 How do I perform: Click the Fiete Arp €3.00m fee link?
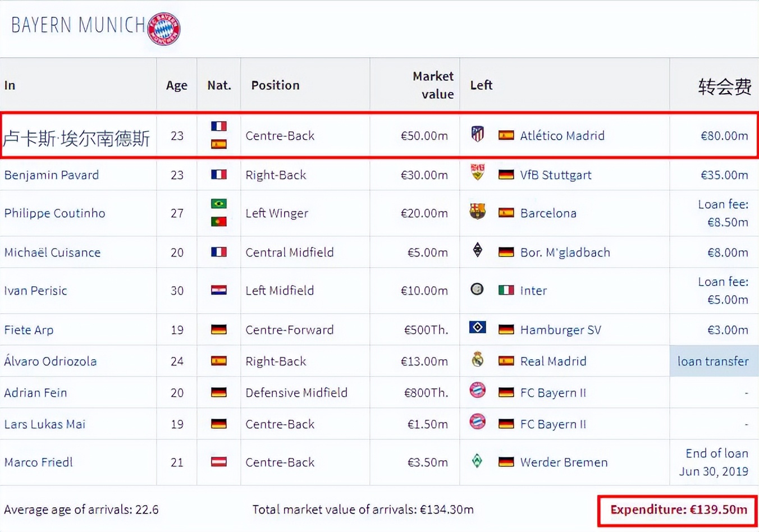(728, 330)
